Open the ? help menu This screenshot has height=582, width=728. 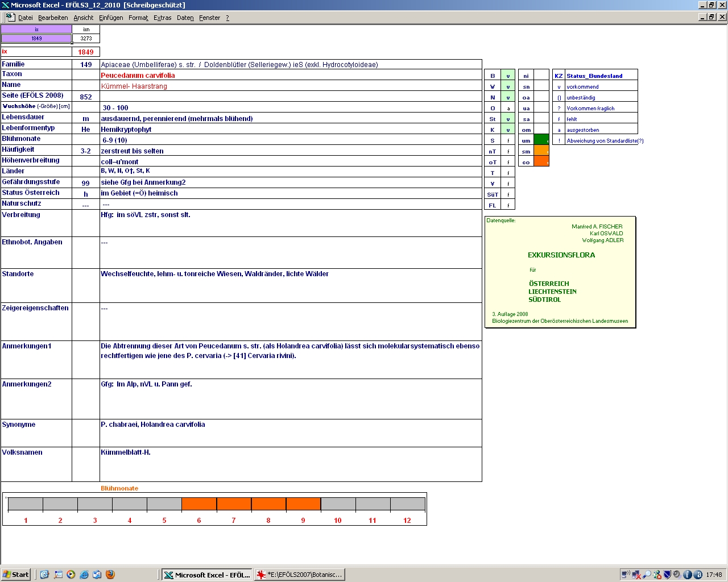227,18
